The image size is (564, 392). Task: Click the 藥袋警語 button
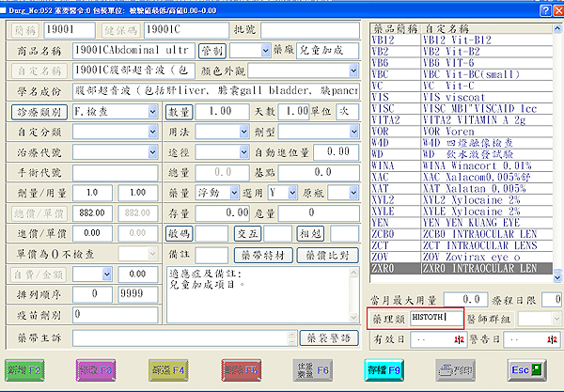[x=324, y=337]
